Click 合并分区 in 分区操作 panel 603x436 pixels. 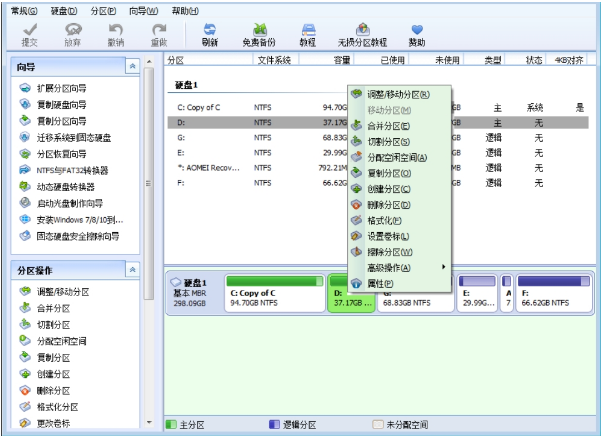(x=45, y=308)
